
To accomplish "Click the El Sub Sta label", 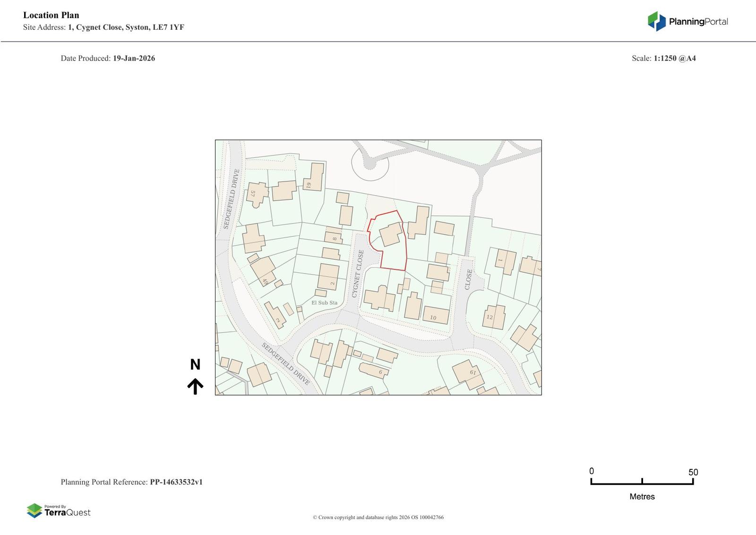I will [x=324, y=302].
